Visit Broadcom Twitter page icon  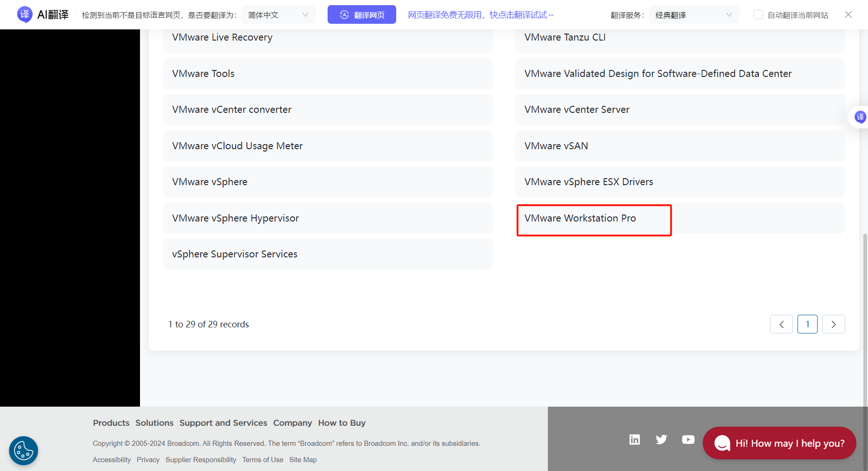click(661, 439)
